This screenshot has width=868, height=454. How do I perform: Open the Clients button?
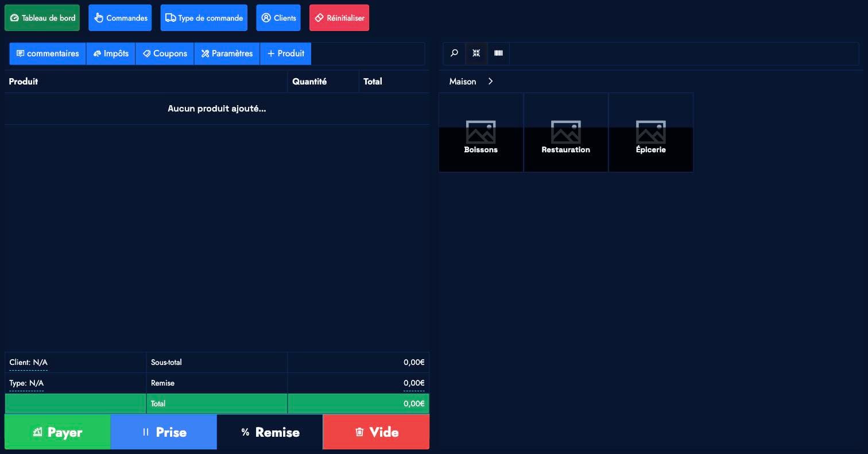point(278,18)
